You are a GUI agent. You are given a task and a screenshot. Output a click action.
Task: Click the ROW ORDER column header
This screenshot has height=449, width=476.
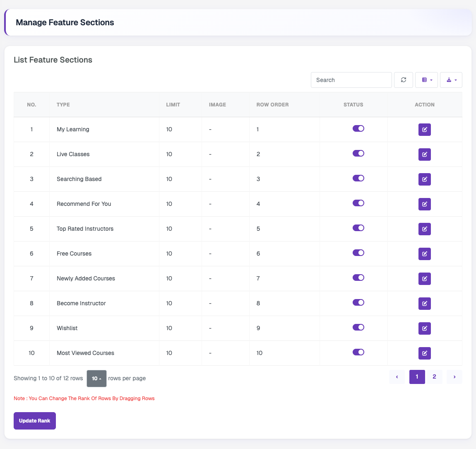[x=284, y=104]
